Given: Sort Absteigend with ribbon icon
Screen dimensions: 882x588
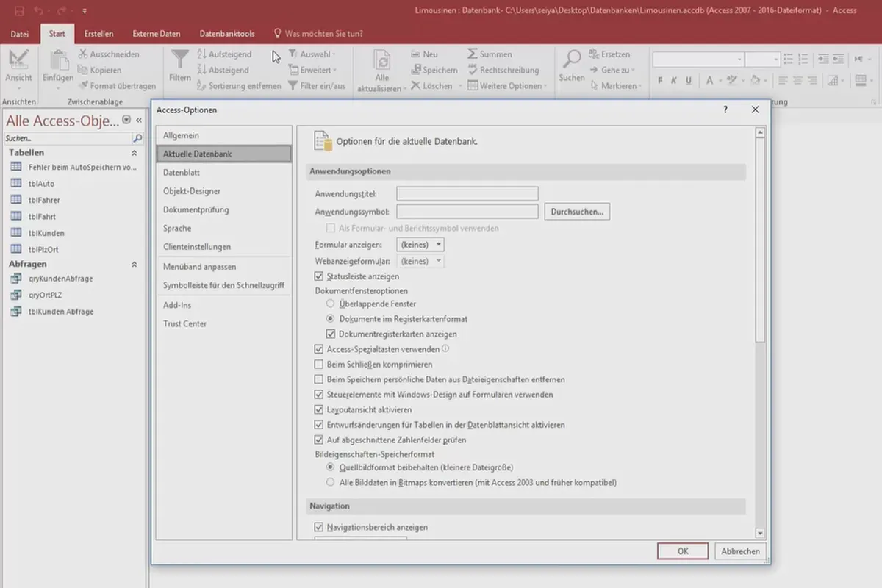Looking at the screenshot, I should coord(202,70).
